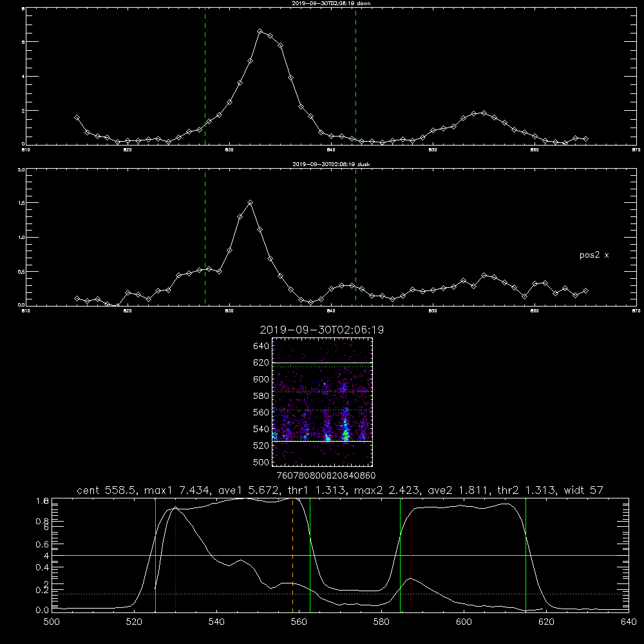Open the spectral image thumbnail

click(323, 402)
